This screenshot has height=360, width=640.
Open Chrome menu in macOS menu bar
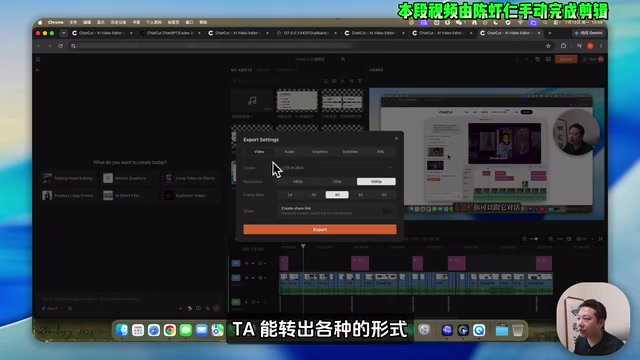[56, 22]
